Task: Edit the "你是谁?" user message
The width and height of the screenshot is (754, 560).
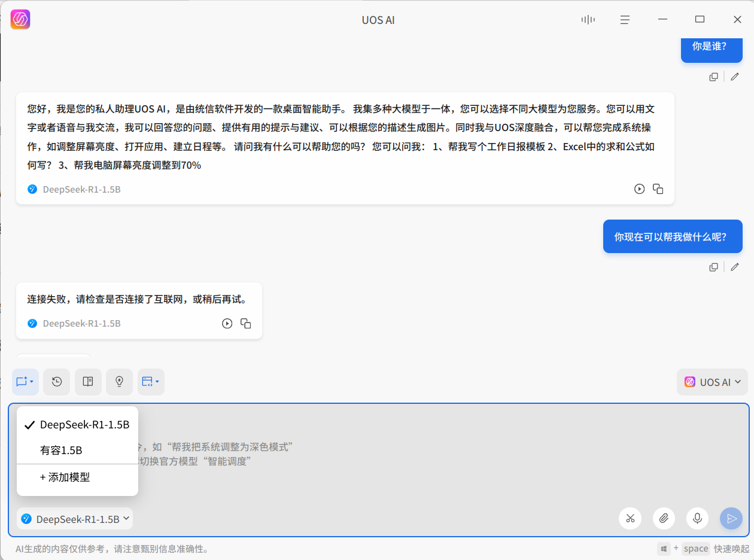Action: click(x=735, y=77)
